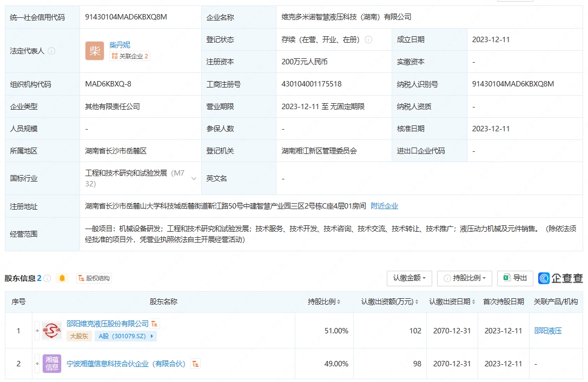Click the orange bell alert icon
Viewport: 588px width, 382px height.
pyautogui.click(x=62, y=278)
